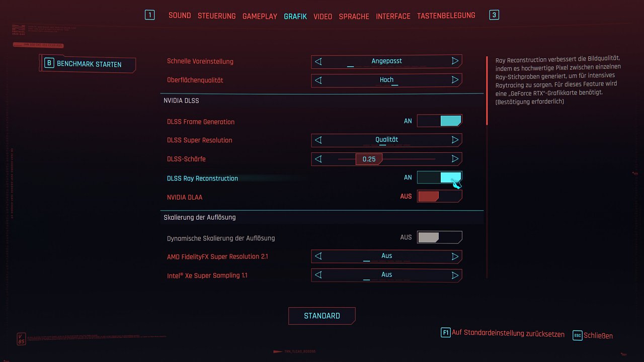The height and width of the screenshot is (362, 644).
Task: Click right arrow of Oberflächenqualität
Action: (455, 80)
